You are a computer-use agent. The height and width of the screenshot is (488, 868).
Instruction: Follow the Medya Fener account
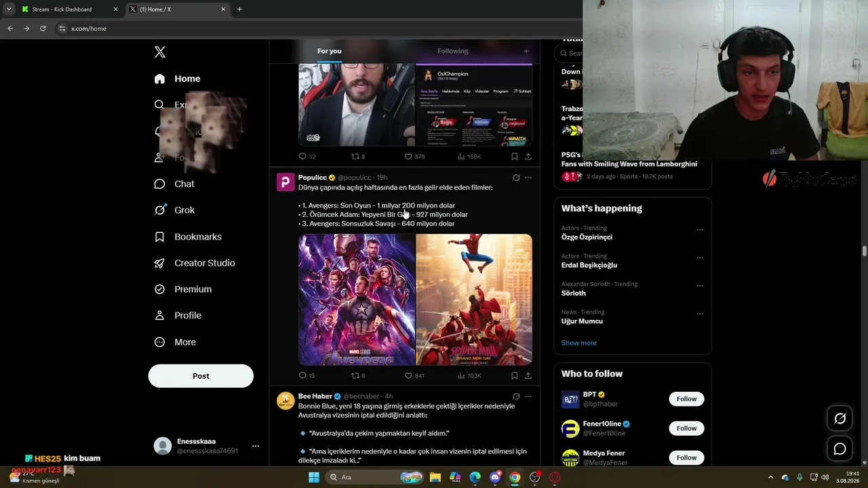pyautogui.click(x=686, y=457)
